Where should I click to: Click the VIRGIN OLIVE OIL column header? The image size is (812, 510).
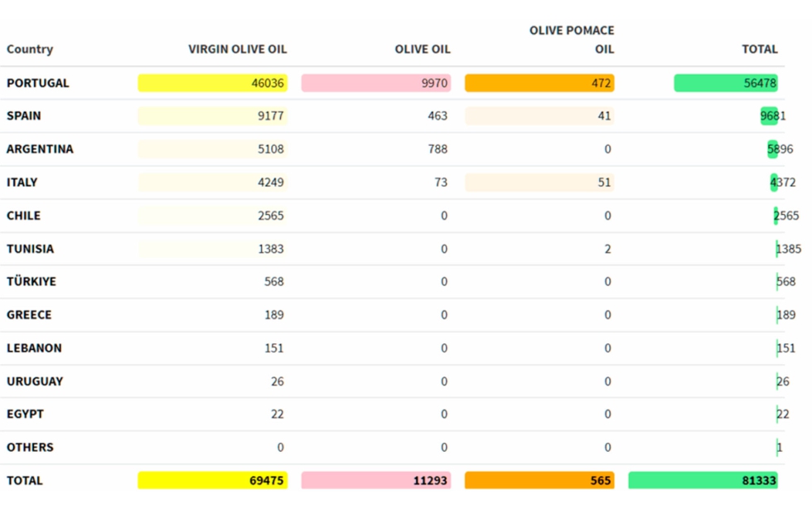pos(237,49)
